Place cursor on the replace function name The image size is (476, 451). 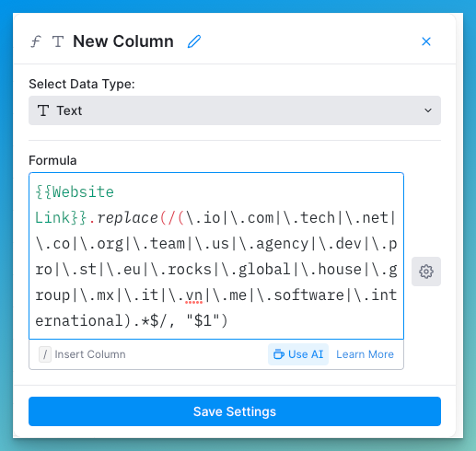point(127,218)
